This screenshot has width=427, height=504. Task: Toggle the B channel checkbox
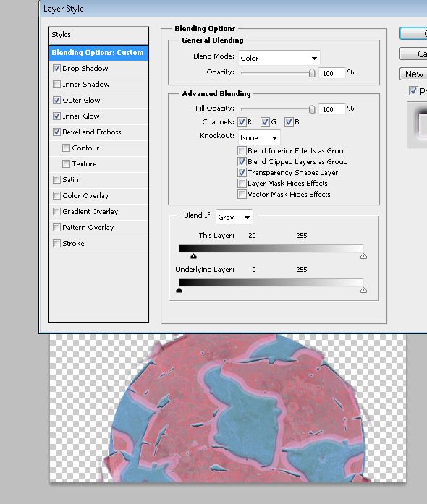(289, 121)
